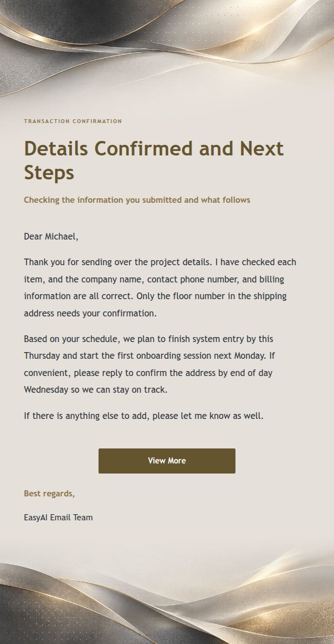
Task: Click the heading Details Confirmed and Next Steps
Action: (154, 160)
